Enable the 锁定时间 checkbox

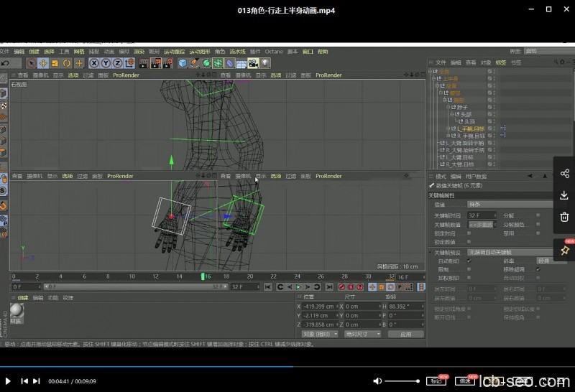pos(469,233)
